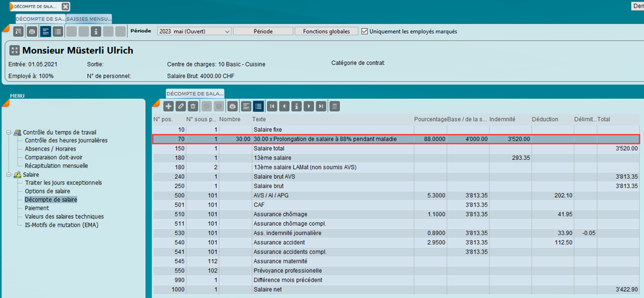Viewport: 644px width, 298px height.
Task: Click the expand icon beside Monsieur Müsterli Ulrich
Action: pyautogui.click(x=14, y=50)
